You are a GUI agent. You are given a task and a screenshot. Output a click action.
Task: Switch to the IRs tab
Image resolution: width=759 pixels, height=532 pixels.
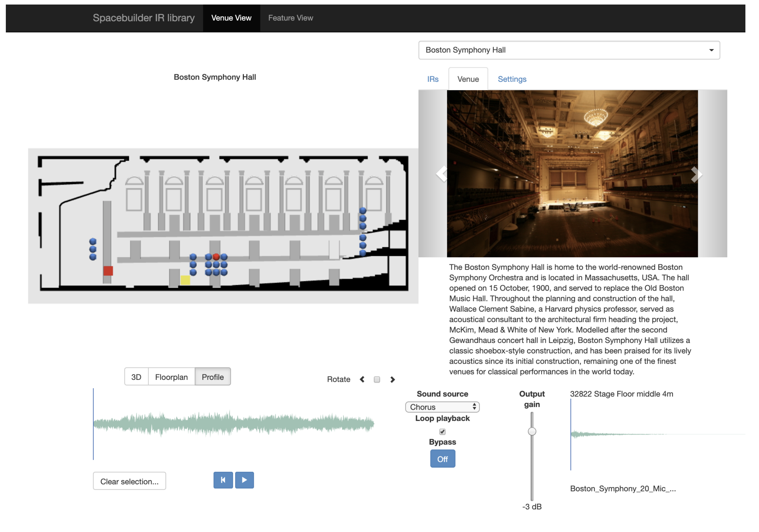click(433, 79)
